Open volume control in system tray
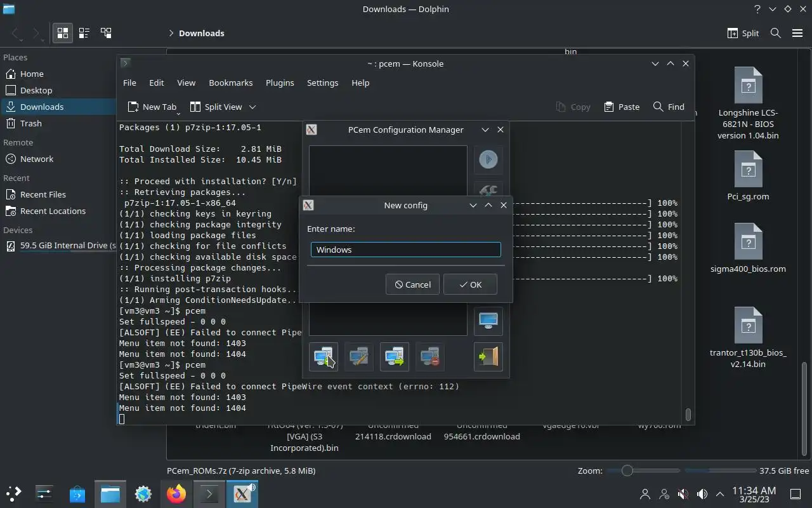This screenshot has width=812, height=508. (702, 493)
